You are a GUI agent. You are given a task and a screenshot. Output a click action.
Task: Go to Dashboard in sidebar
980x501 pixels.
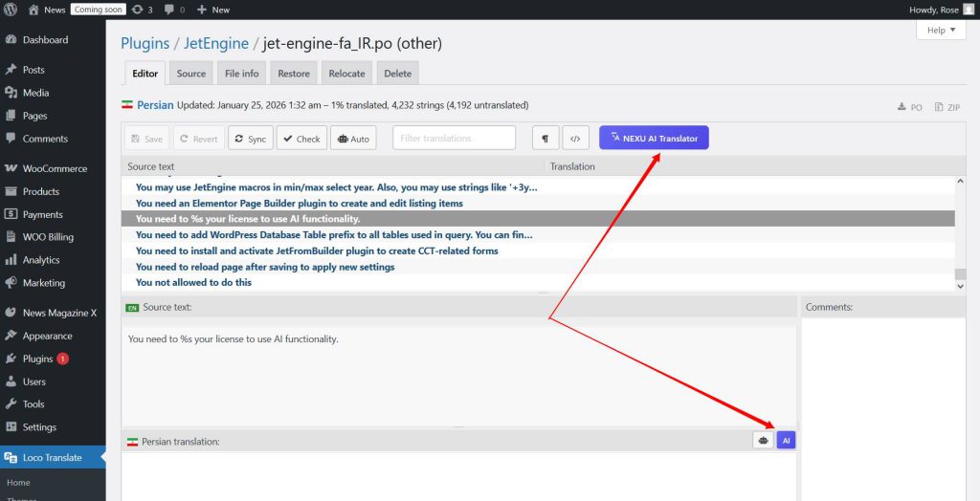pos(45,39)
